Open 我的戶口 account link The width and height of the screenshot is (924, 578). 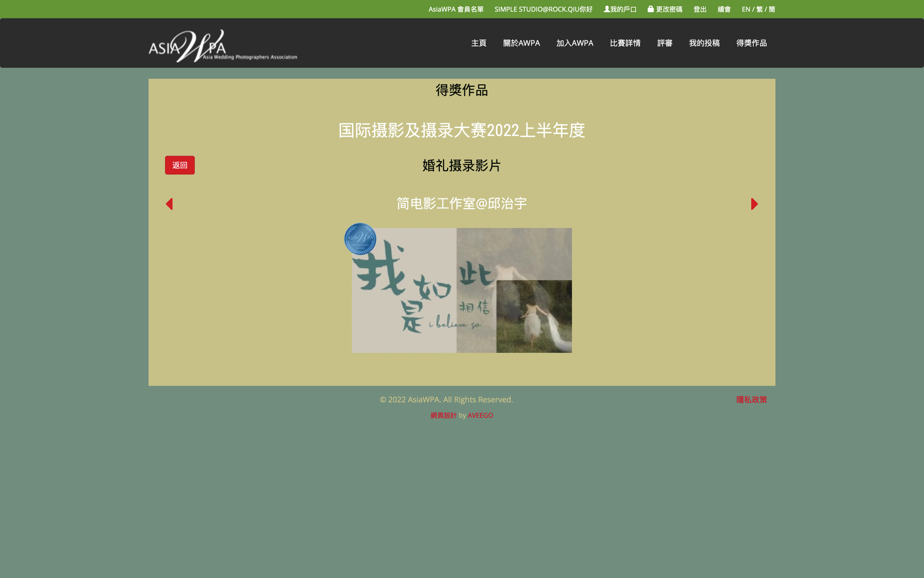coord(620,9)
